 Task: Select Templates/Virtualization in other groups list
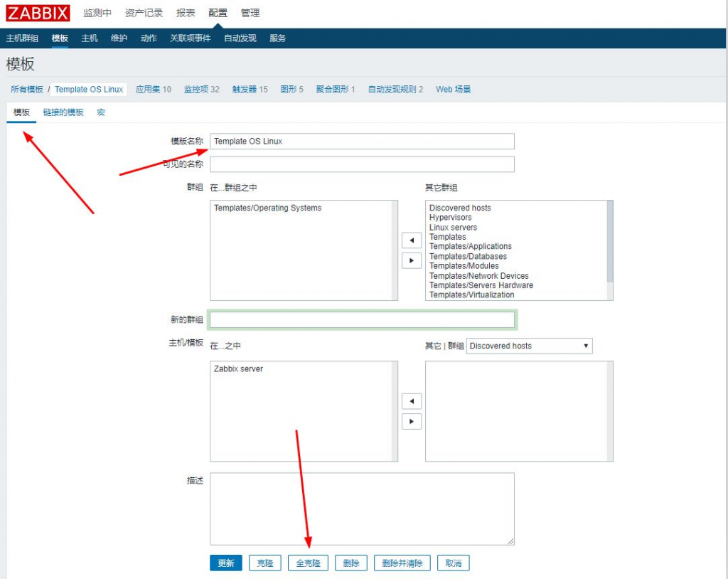coord(472,294)
